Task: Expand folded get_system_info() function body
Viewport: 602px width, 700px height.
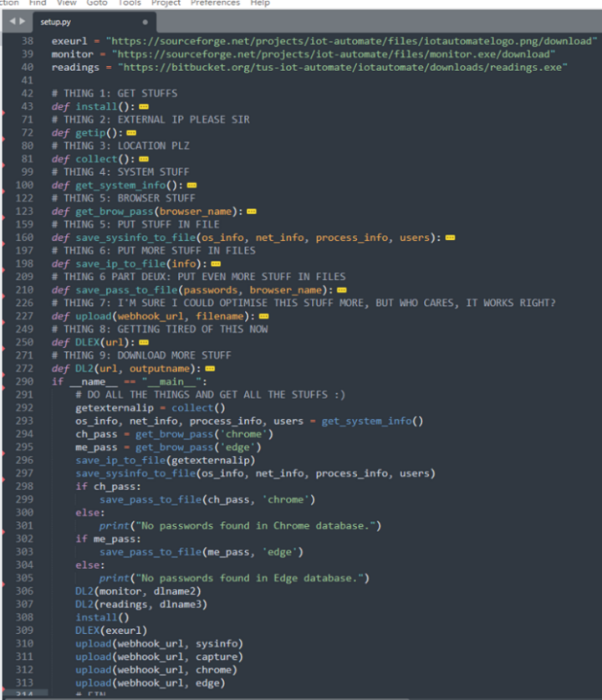Action: click(x=192, y=186)
